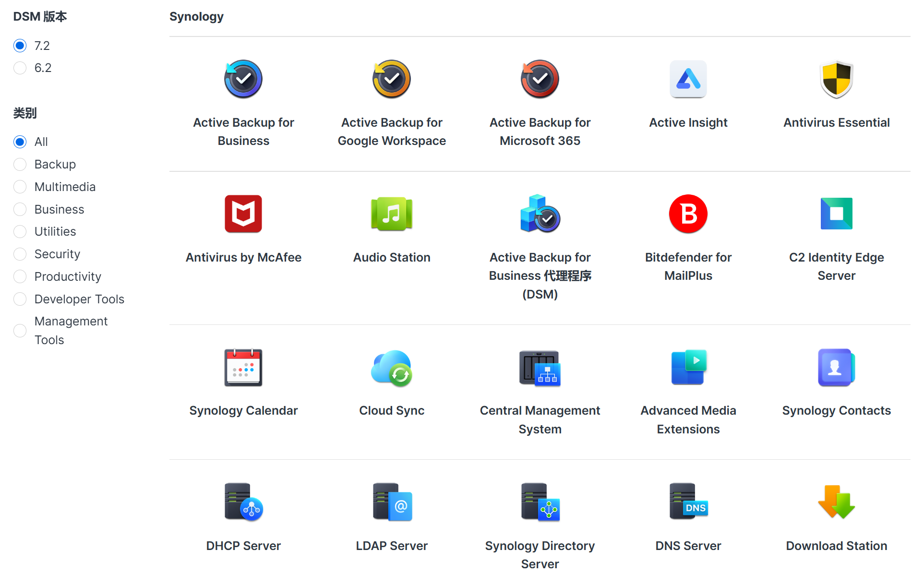Click the Synology Calendar icon
The height and width of the screenshot is (586, 924).
point(243,368)
